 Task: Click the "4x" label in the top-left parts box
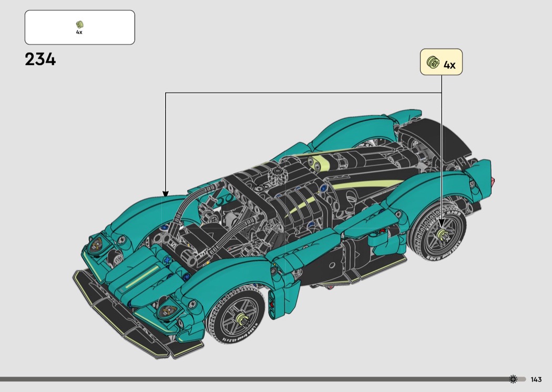coord(79,33)
